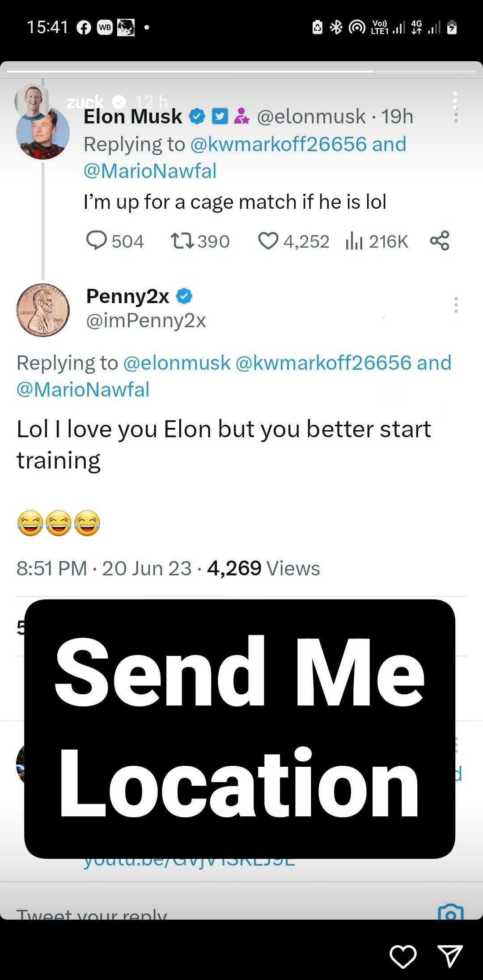483x980 pixels.
Task: Open Penny2x tweet three-dot menu
Action: [x=456, y=305]
